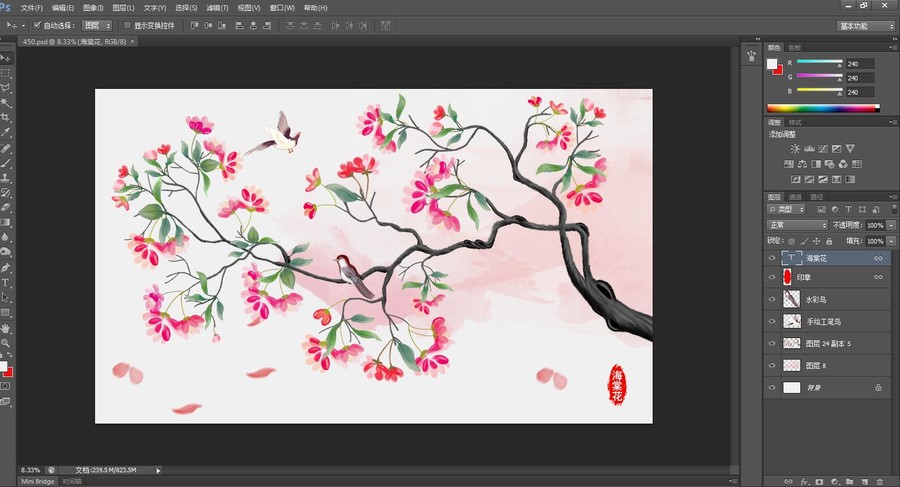Select the Zoom tool
Image resolution: width=900 pixels, height=487 pixels.
pyautogui.click(x=6, y=343)
